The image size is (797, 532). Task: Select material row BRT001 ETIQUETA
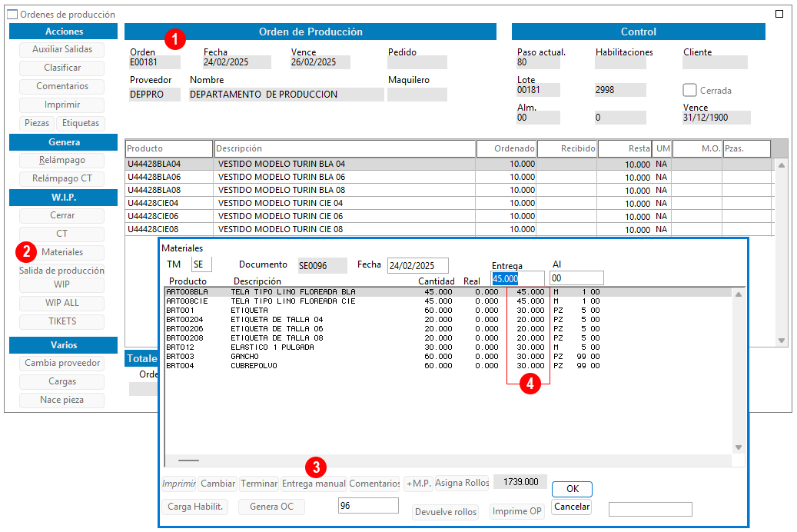448,311
